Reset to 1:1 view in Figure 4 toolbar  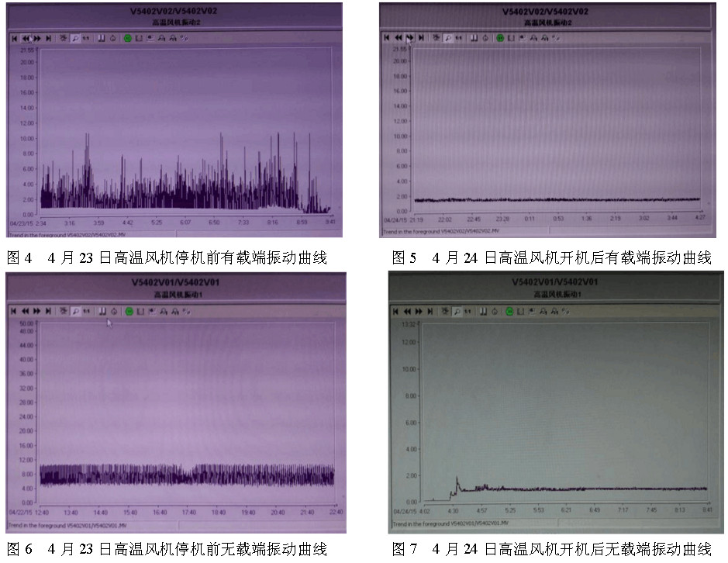[86, 39]
